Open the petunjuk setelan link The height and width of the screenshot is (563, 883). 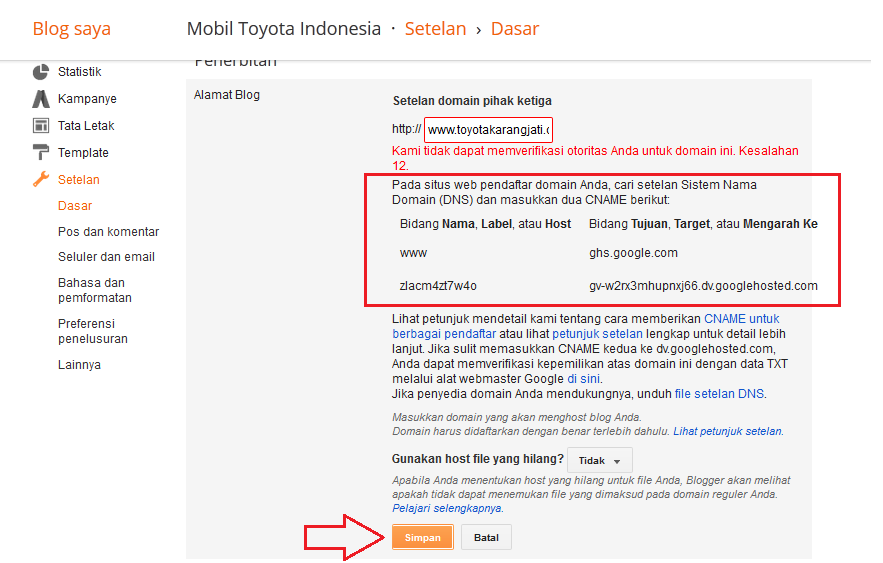[597, 334]
